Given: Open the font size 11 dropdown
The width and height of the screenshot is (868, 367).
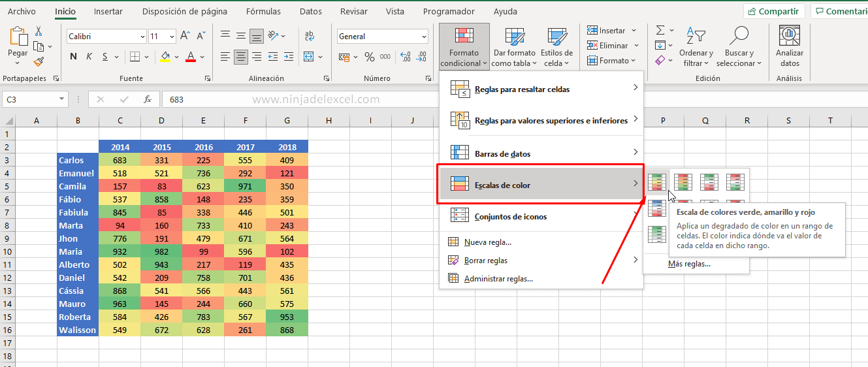Looking at the screenshot, I should pos(172,37).
